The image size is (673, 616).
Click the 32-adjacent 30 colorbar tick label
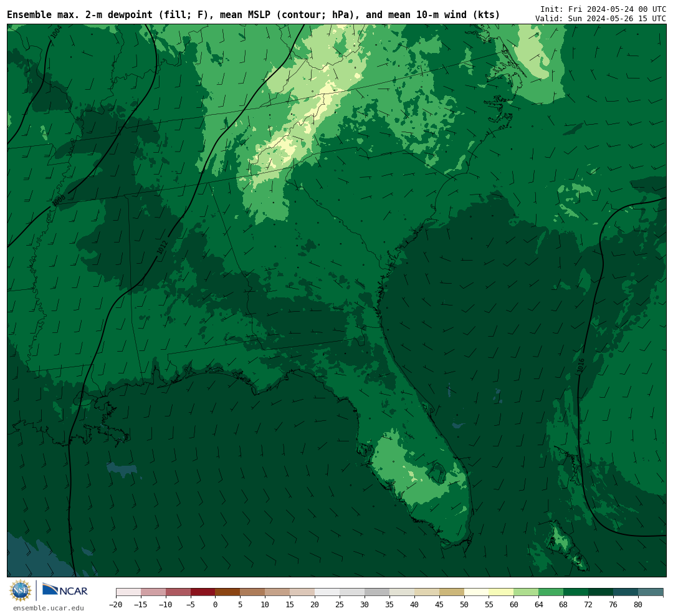tap(365, 604)
